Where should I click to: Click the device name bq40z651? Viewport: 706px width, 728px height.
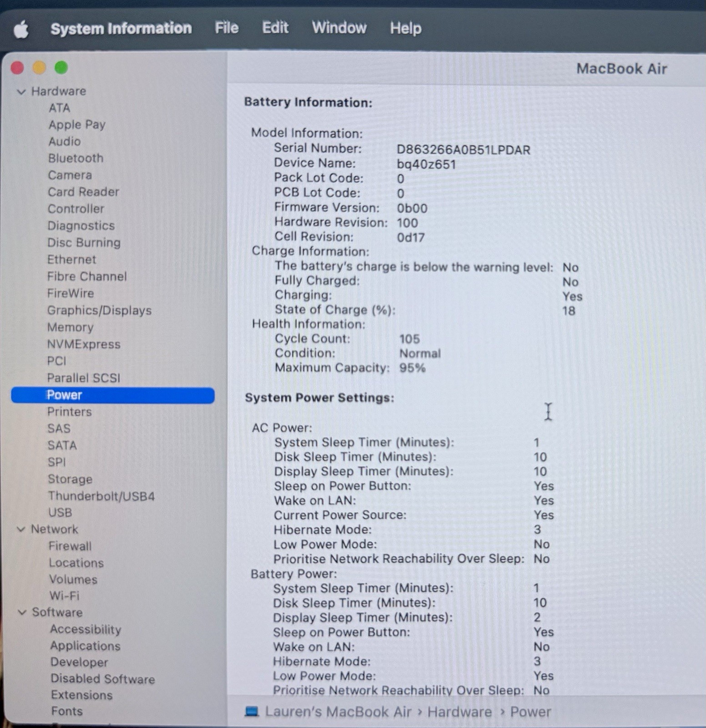426,164
